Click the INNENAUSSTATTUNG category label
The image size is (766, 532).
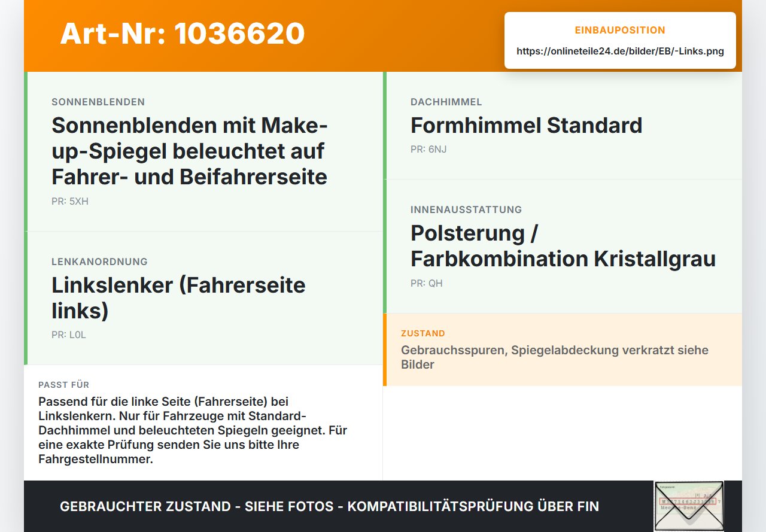(x=466, y=209)
